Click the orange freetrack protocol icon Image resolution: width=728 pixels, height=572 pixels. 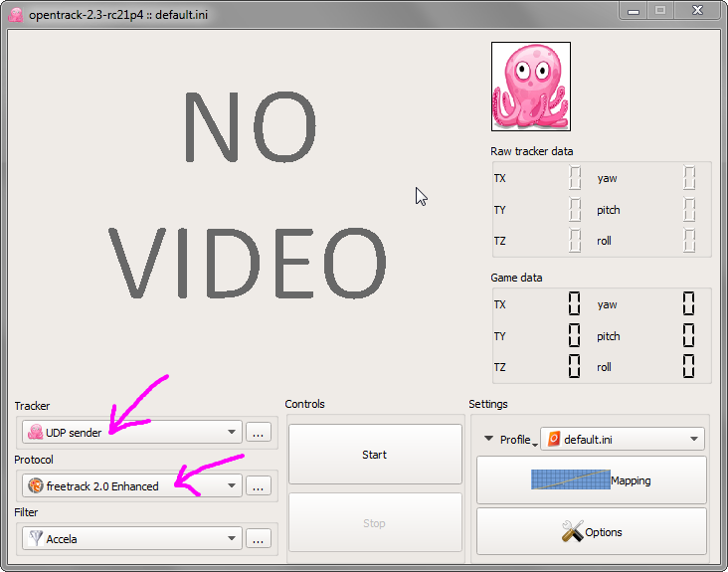[35, 485]
